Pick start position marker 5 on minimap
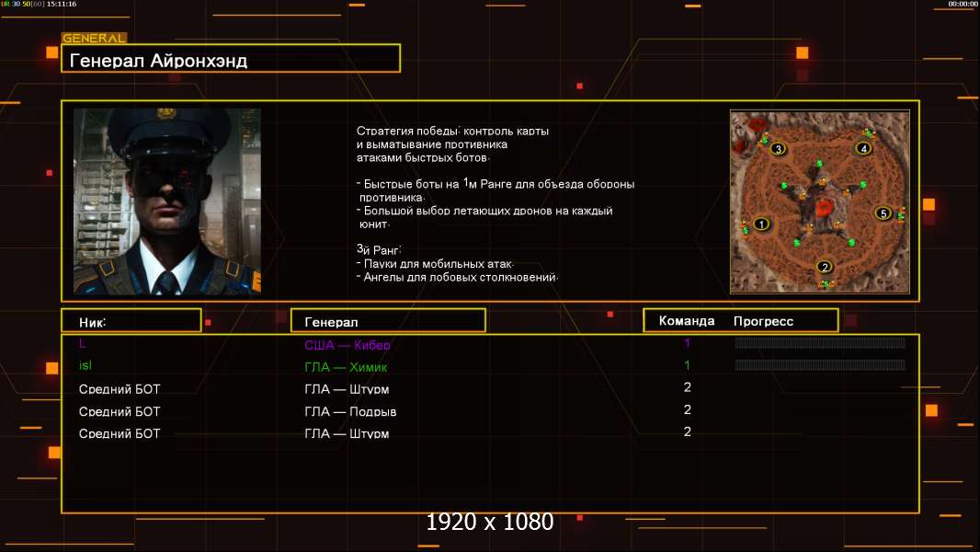The width and height of the screenshot is (980, 552). [883, 213]
